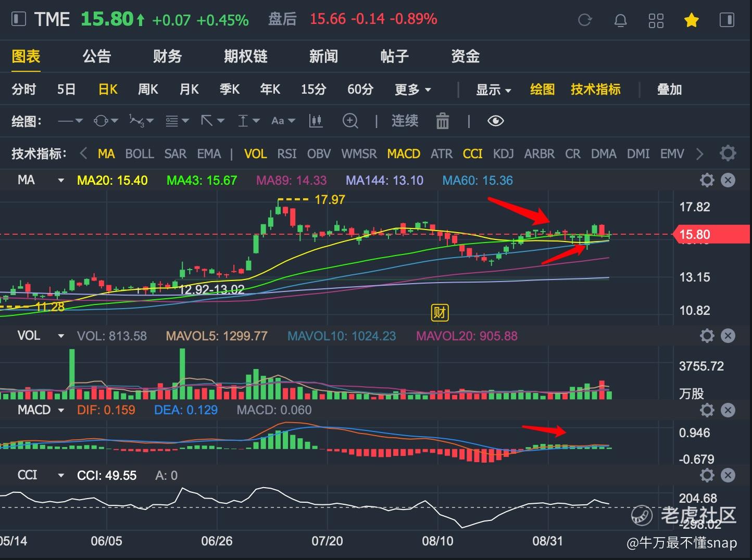Toggle the MACD indicator
Viewport: 752px width, 560px height.
(x=404, y=154)
